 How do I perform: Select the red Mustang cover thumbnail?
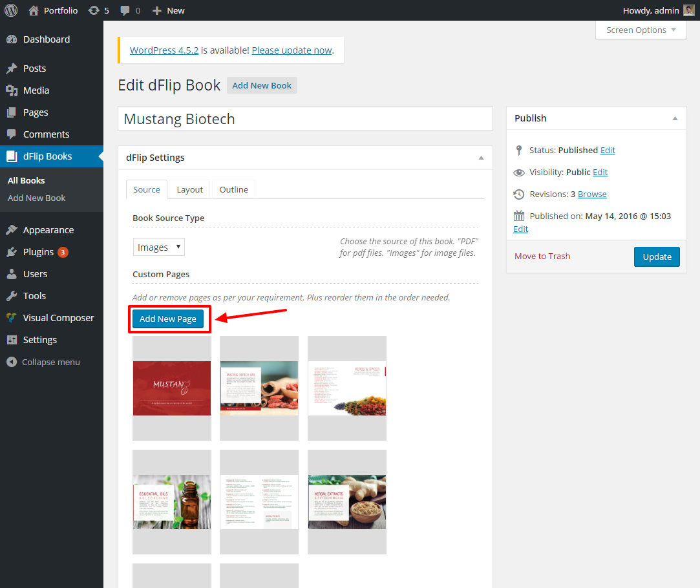(x=172, y=388)
